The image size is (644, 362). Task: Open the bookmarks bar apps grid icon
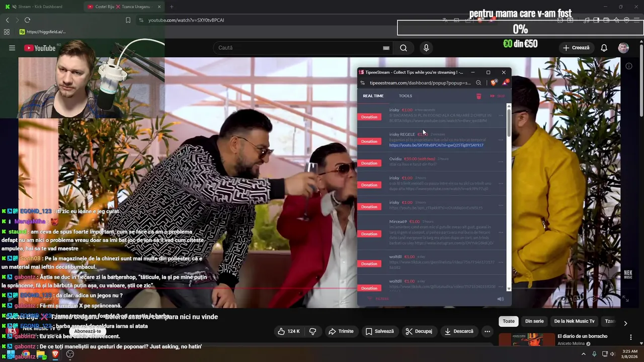7,32
